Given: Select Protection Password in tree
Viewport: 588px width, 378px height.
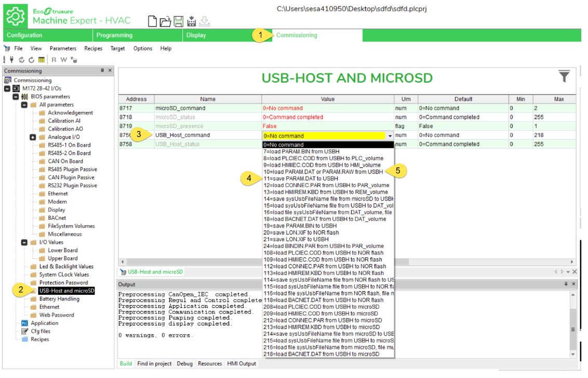Looking at the screenshot, I should pyautogui.click(x=64, y=283).
